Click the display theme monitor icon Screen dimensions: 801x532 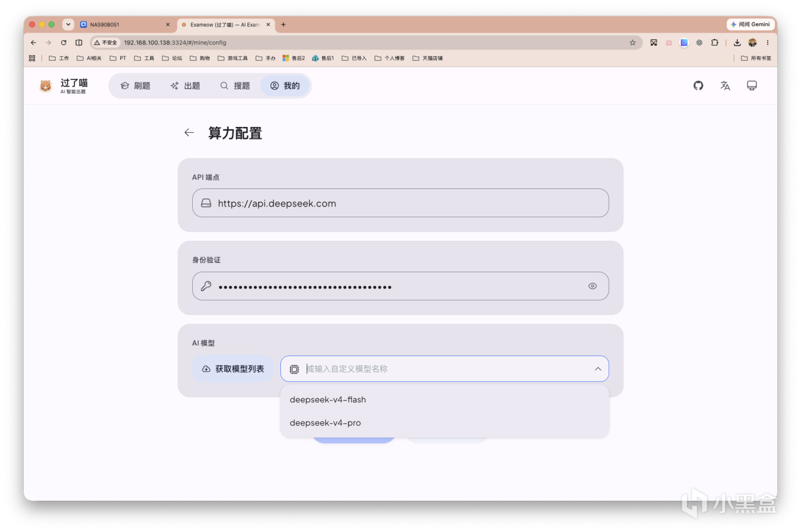click(752, 86)
